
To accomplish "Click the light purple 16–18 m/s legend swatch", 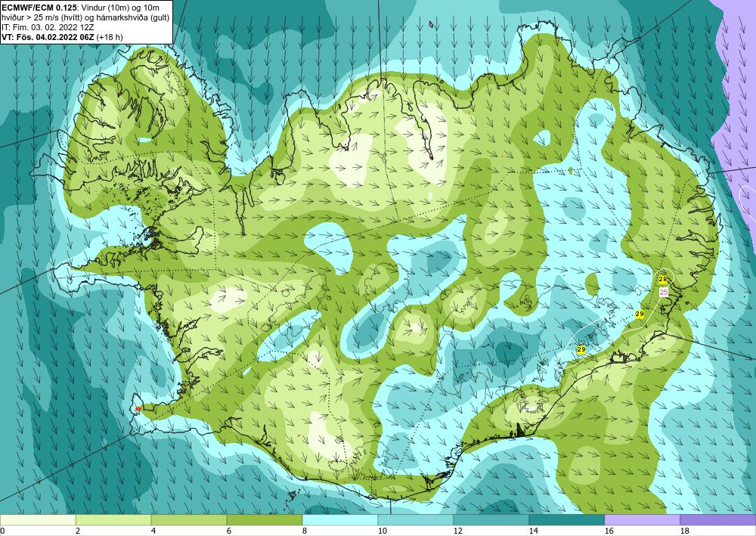I will [x=642, y=519].
